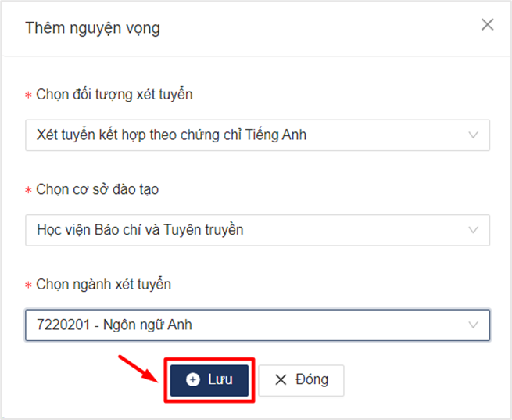Click the red asterisk beside cơ sở đào tạo

point(28,190)
